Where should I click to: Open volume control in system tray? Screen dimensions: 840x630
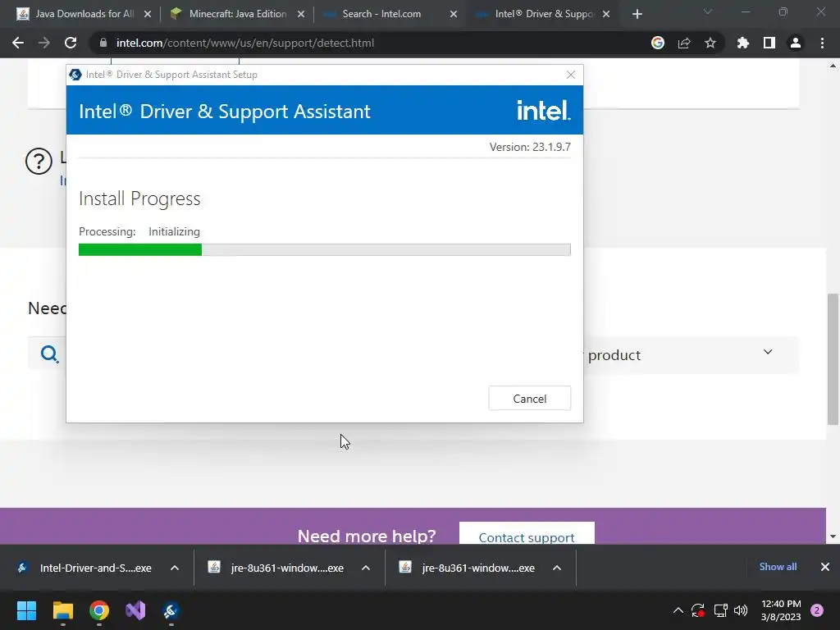(741, 610)
